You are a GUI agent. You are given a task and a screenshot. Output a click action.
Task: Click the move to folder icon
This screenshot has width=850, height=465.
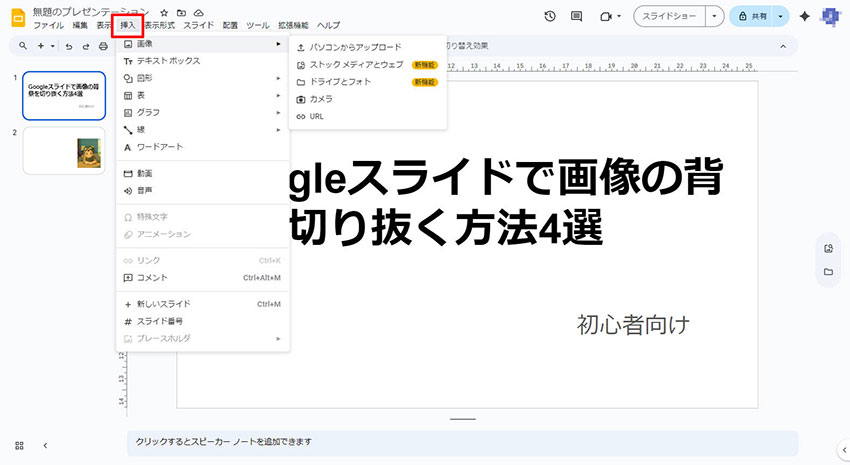coord(182,12)
